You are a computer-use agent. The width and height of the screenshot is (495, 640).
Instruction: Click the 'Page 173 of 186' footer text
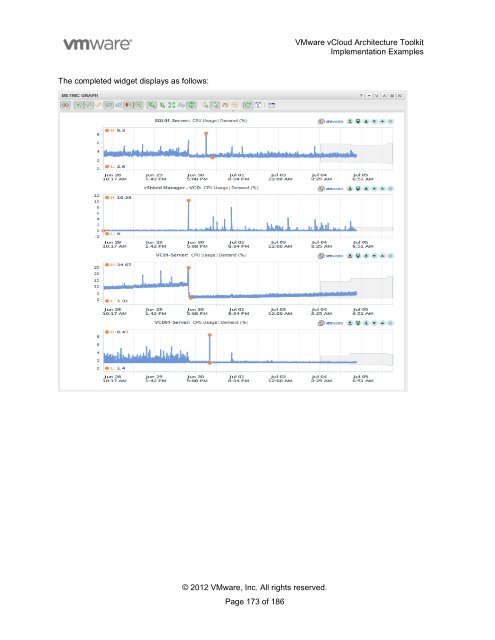point(254,601)
